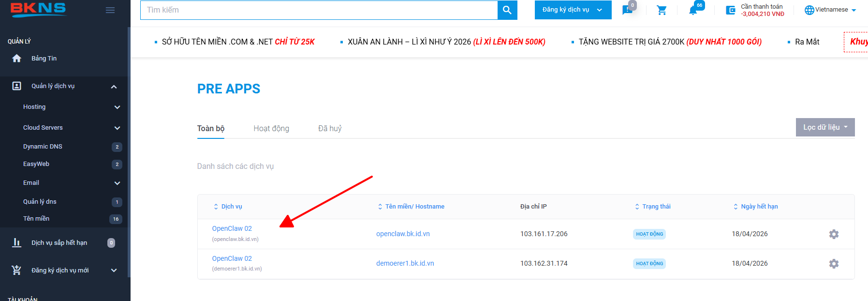Go to Bảng Tin in the sidebar
The height and width of the screenshot is (301, 868).
point(44,59)
